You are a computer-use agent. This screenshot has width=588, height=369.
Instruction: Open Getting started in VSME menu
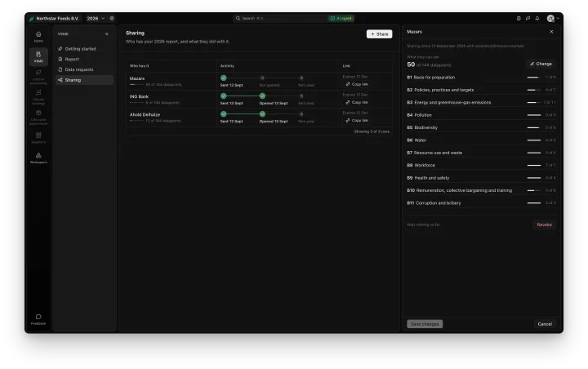click(x=84, y=49)
